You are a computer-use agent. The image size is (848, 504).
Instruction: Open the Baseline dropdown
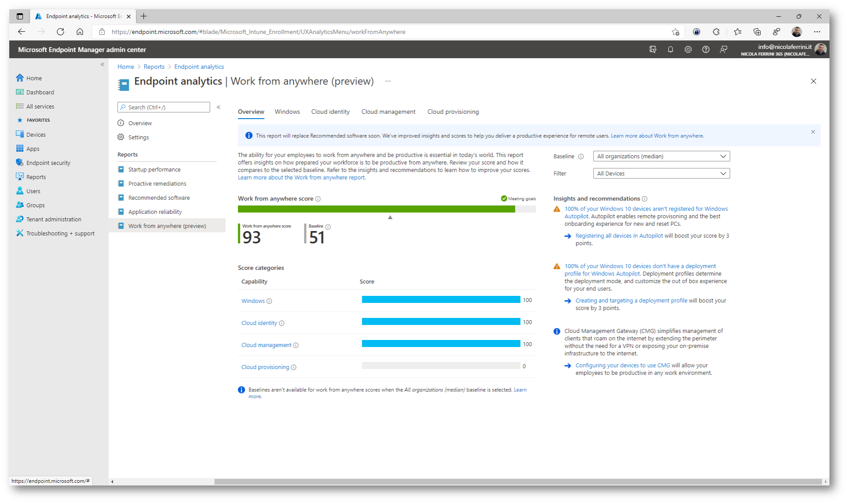(661, 157)
